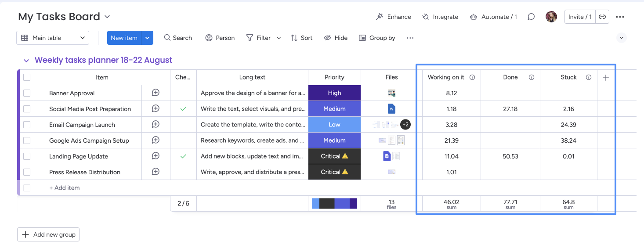Toggle the select-all checkbox in table header
Screen dimensions: 644x252
[27, 77]
